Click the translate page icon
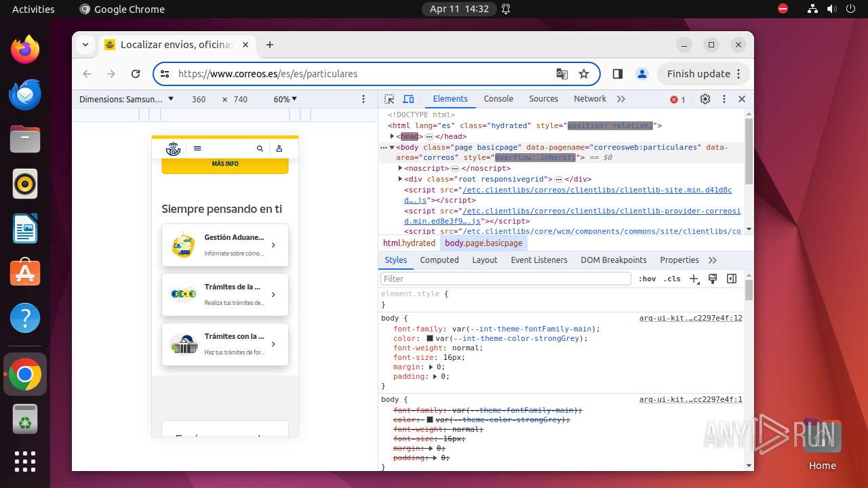Viewport: 868px width, 488px height. click(x=562, y=74)
